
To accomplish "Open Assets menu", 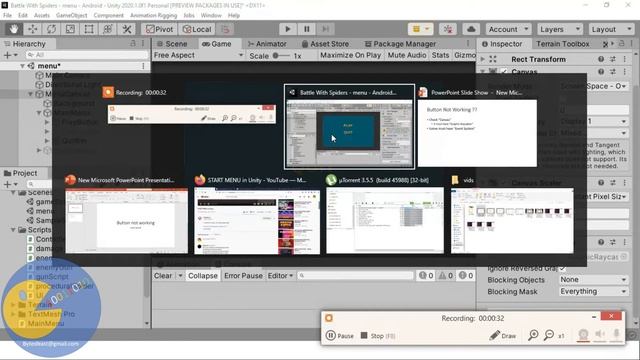I will (x=42, y=15).
